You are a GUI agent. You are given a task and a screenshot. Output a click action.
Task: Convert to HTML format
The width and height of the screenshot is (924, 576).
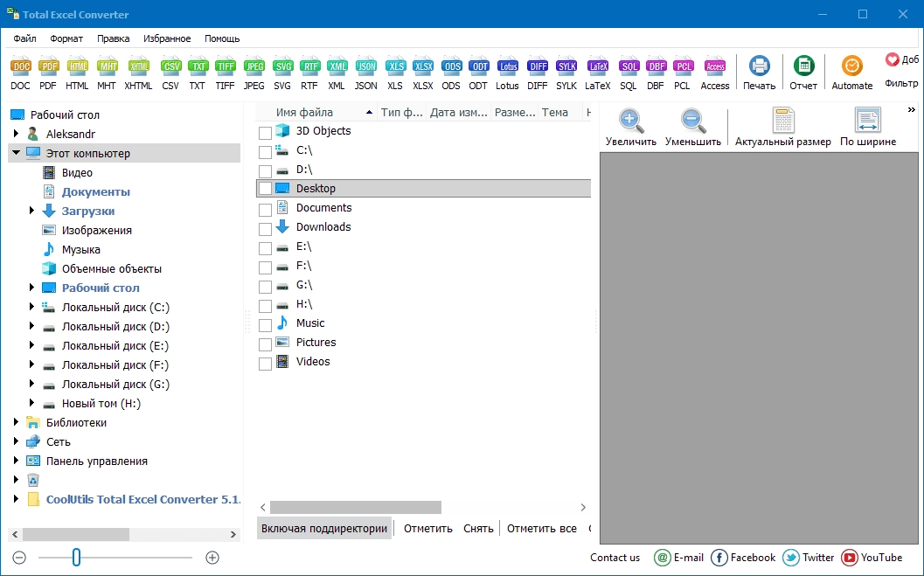pos(77,73)
